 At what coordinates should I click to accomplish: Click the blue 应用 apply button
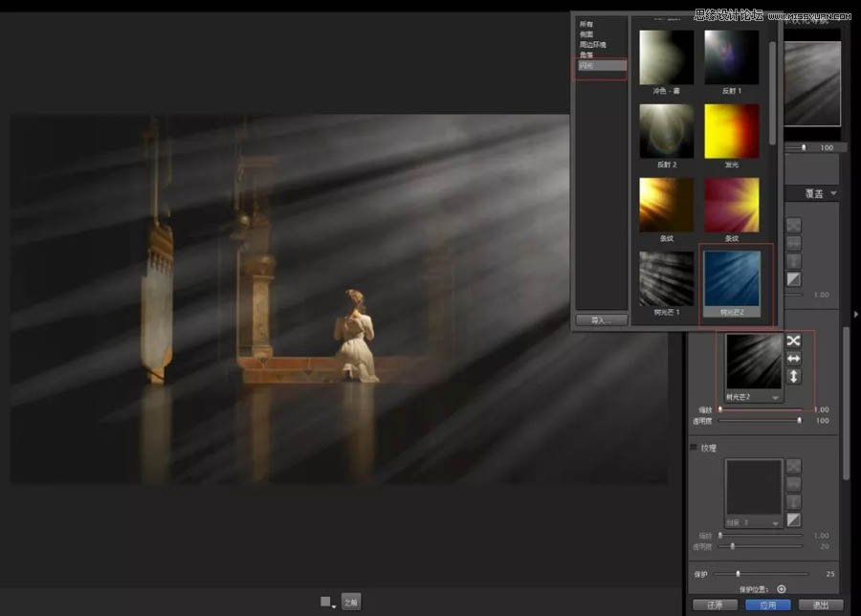767,605
